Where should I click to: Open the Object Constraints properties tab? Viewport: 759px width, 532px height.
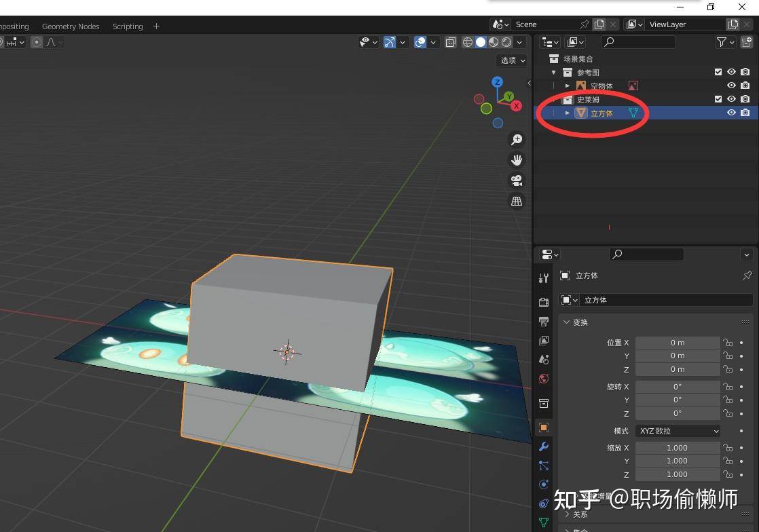544,503
